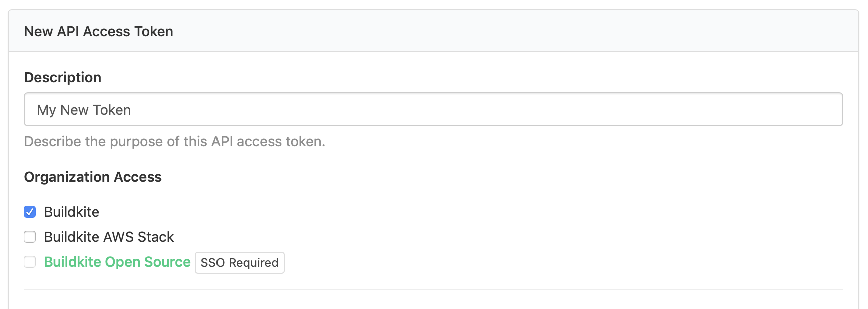The height and width of the screenshot is (309, 868).
Task: Click the word Stack in AWS label
Action: (x=156, y=237)
